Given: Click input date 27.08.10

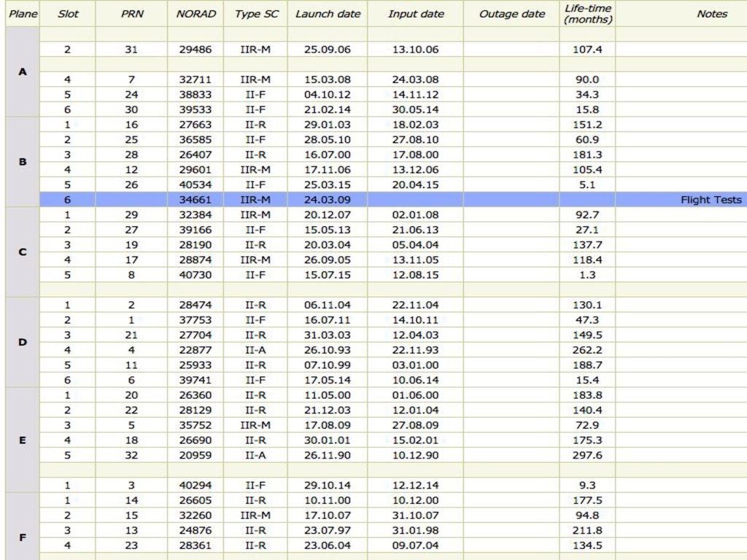Looking at the screenshot, I should [415, 139].
